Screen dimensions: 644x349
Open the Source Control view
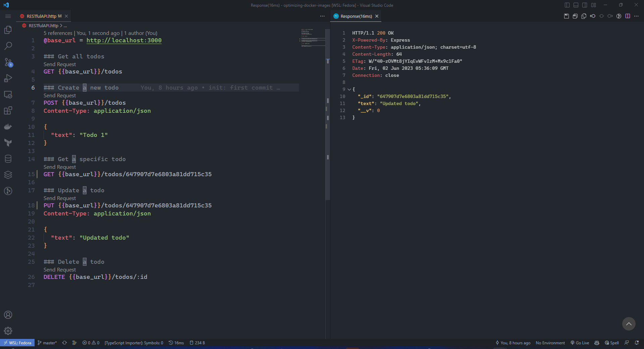(x=8, y=62)
